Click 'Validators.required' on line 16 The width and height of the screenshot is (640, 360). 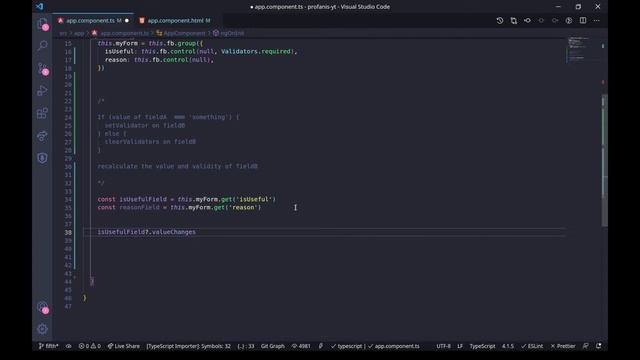pyautogui.click(x=256, y=51)
